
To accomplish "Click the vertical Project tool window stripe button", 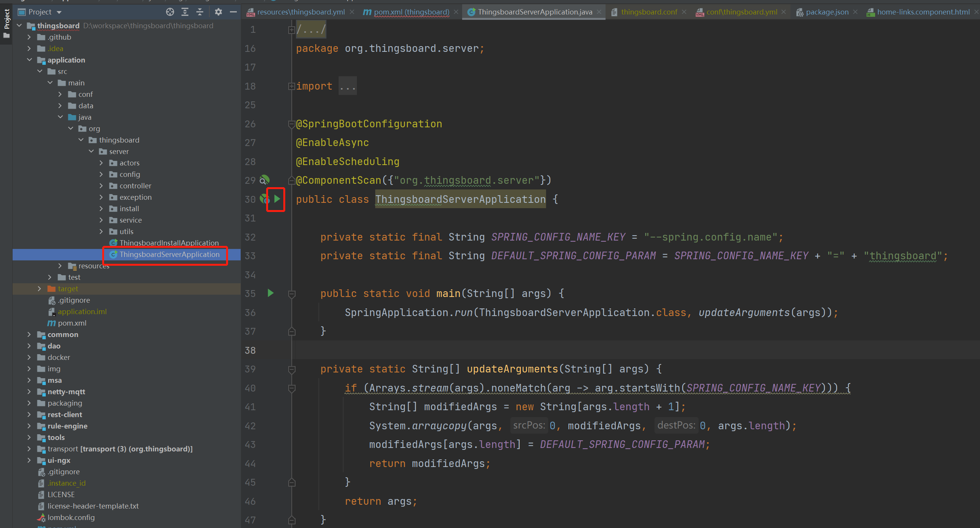I will pos(6,23).
